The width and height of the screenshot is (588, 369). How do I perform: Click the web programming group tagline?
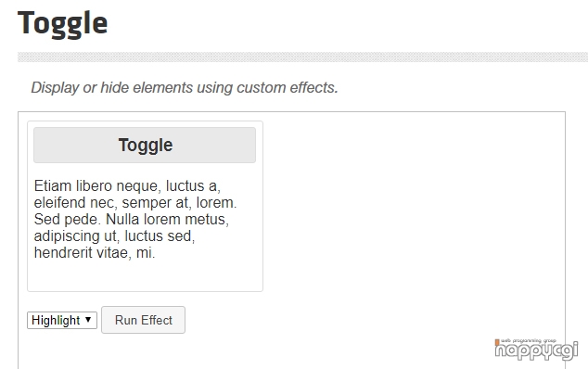(x=528, y=340)
